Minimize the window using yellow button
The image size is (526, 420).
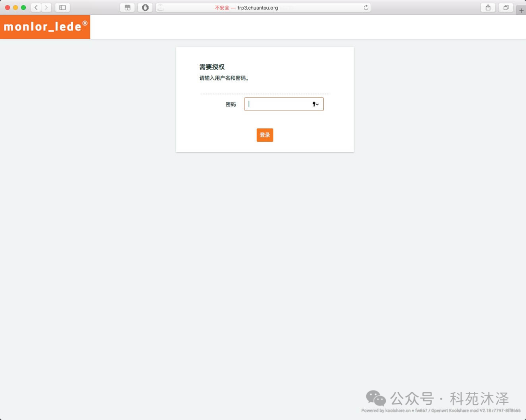(15, 8)
